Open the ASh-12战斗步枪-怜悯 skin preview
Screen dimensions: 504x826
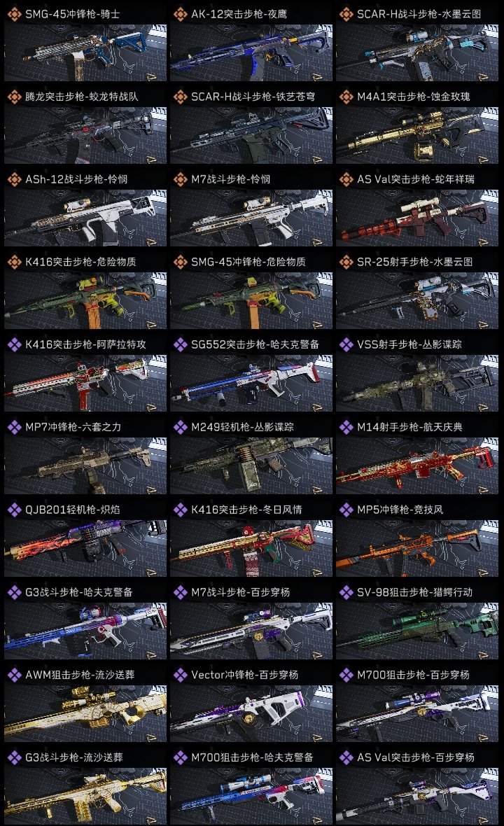pyautogui.click(x=85, y=218)
